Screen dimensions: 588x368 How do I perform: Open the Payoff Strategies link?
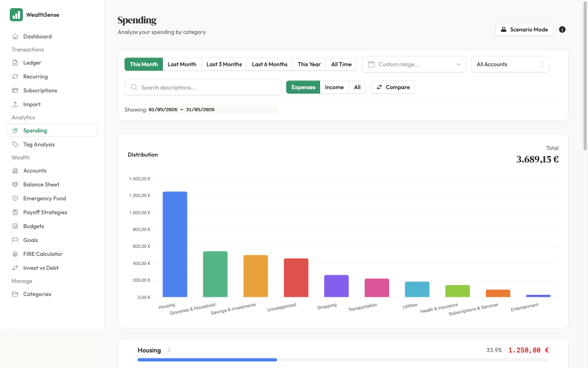click(x=52, y=212)
